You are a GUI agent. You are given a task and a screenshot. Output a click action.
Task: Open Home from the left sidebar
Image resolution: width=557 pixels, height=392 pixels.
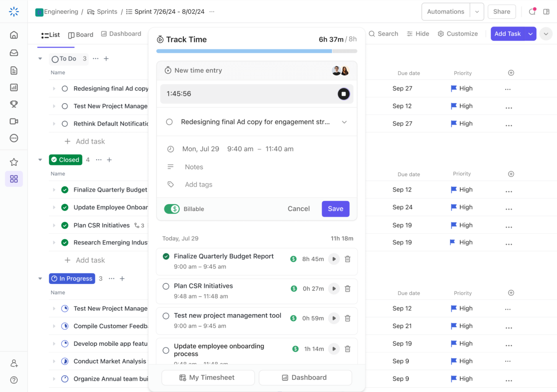coord(13,34)
